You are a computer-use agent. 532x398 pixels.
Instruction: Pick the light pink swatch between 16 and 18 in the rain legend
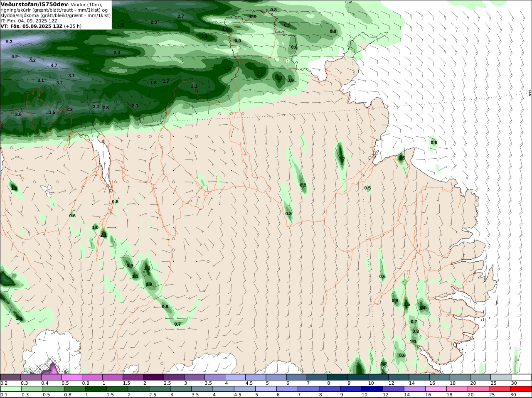tap(436, 388)
